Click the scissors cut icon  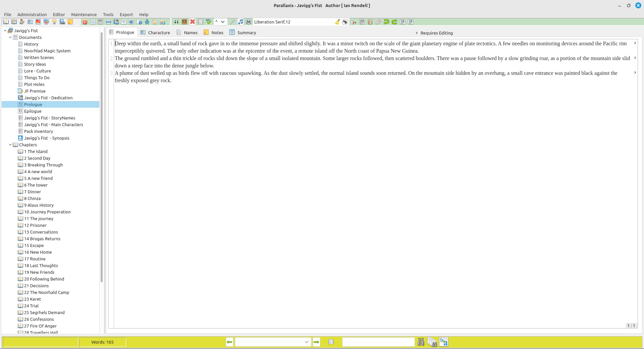(354, 22)
